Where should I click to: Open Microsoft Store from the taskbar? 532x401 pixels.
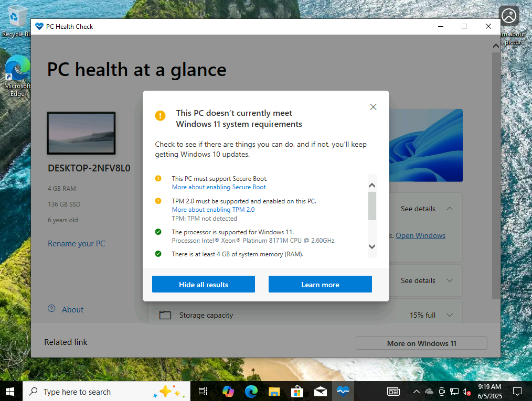tap(297, 392)
